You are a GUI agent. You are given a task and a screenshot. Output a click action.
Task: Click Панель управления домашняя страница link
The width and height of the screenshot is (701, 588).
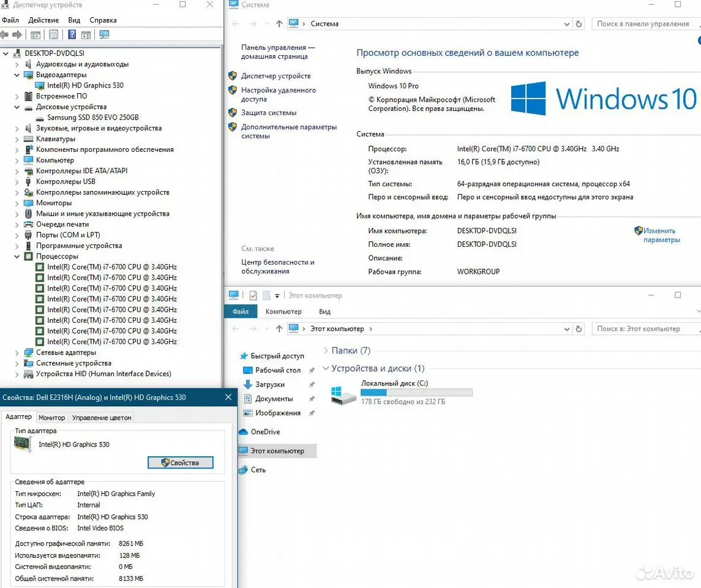pyautogui.click(x=277, y=52)
